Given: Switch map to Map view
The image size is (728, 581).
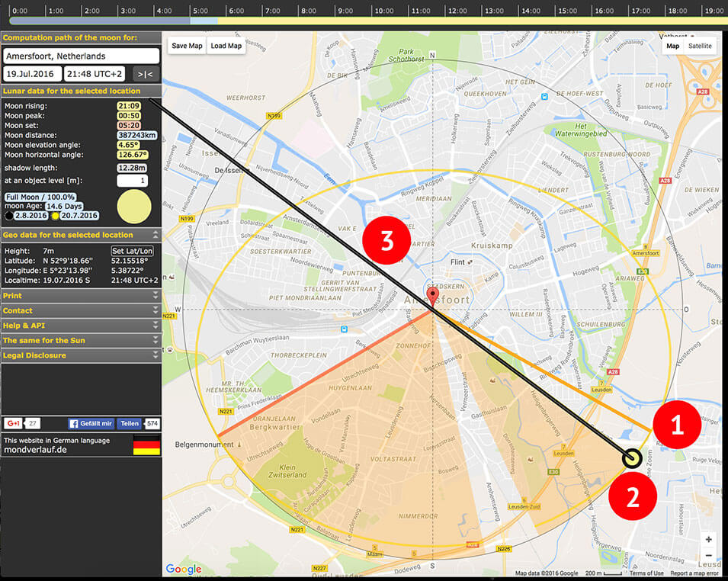Looking at the screenshot, I should point(672,46).
